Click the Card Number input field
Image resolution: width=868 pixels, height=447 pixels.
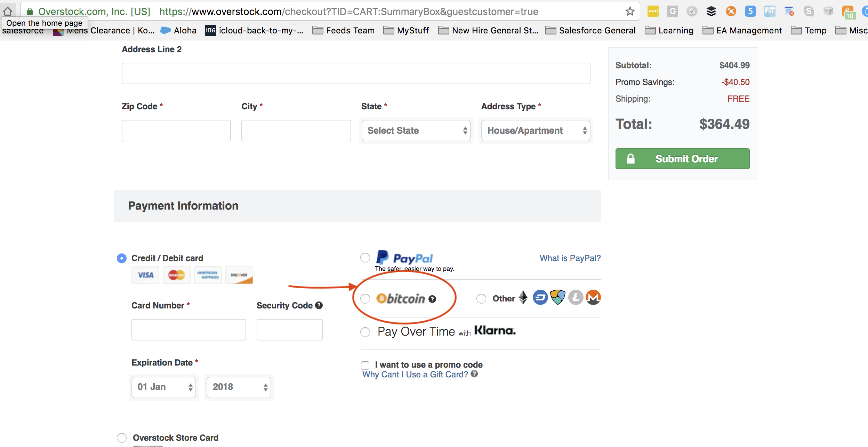[189, 330]
